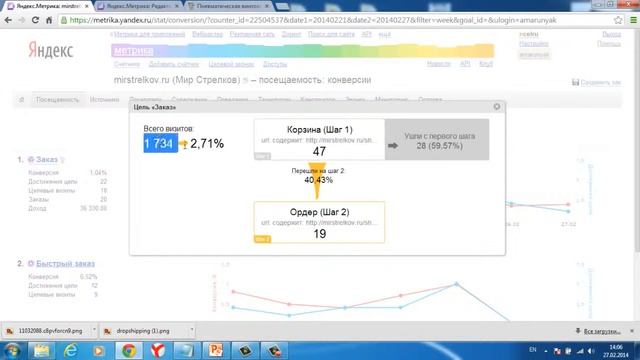640x360 pixels.
Task: Click the EN language indicator
Action: (x=533, y=350)
